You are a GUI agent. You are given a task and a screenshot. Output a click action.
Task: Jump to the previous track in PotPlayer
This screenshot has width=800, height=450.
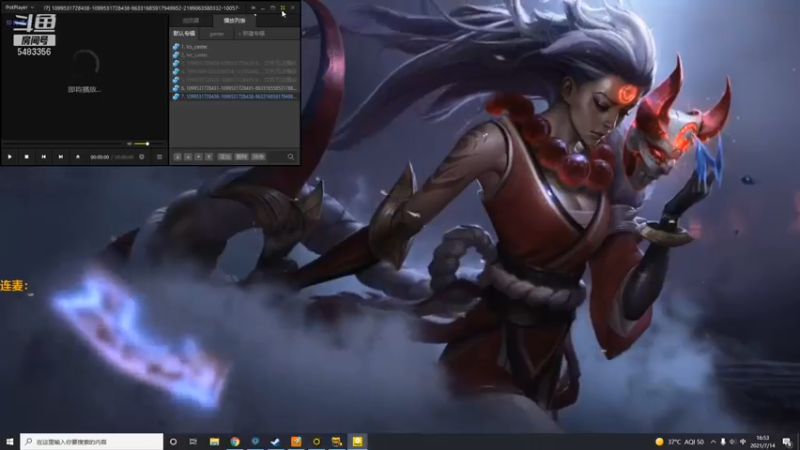(x=44, y=157)
